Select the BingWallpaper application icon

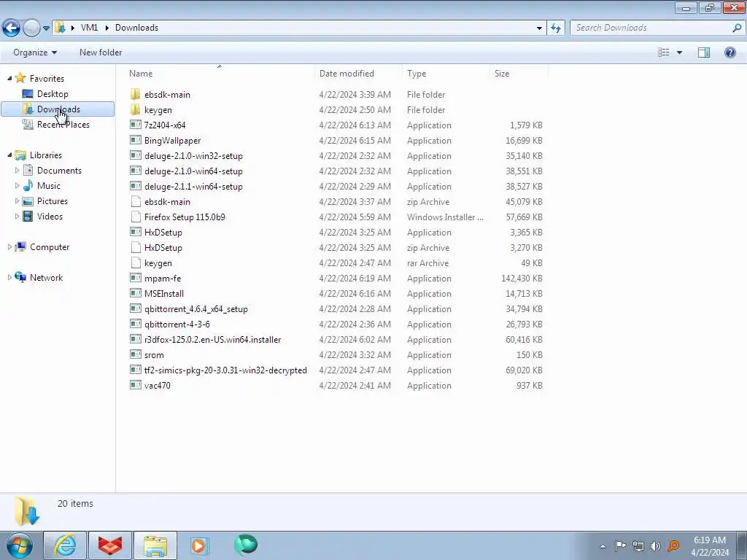point(135,140)
